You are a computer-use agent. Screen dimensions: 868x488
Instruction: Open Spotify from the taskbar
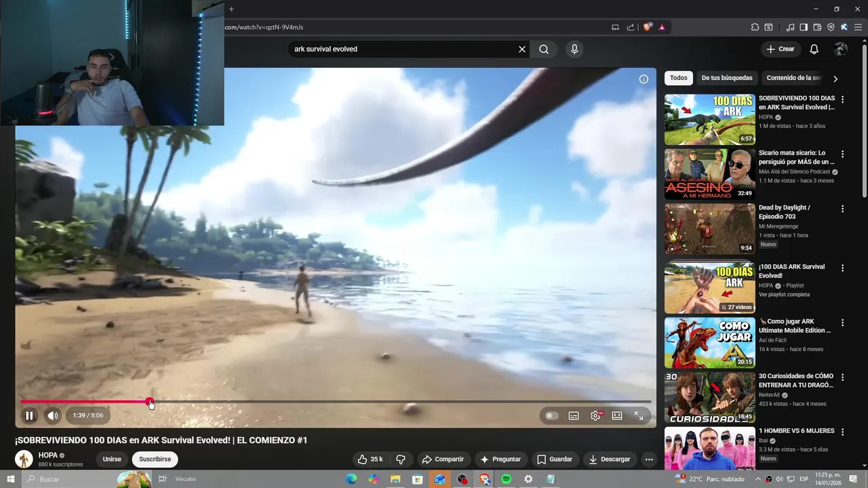click(x=506, y=479)
